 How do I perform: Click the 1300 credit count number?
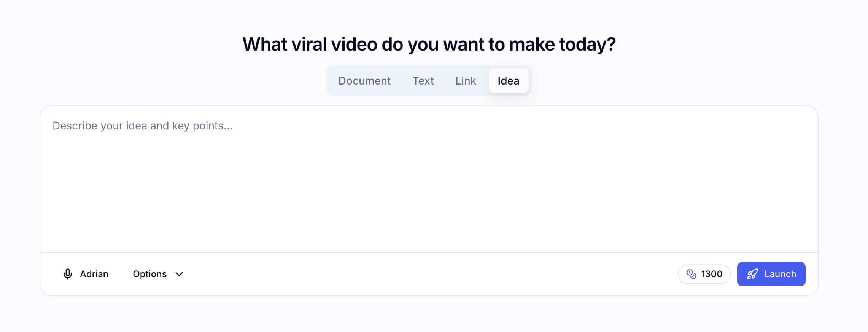[x=712, y=274]
